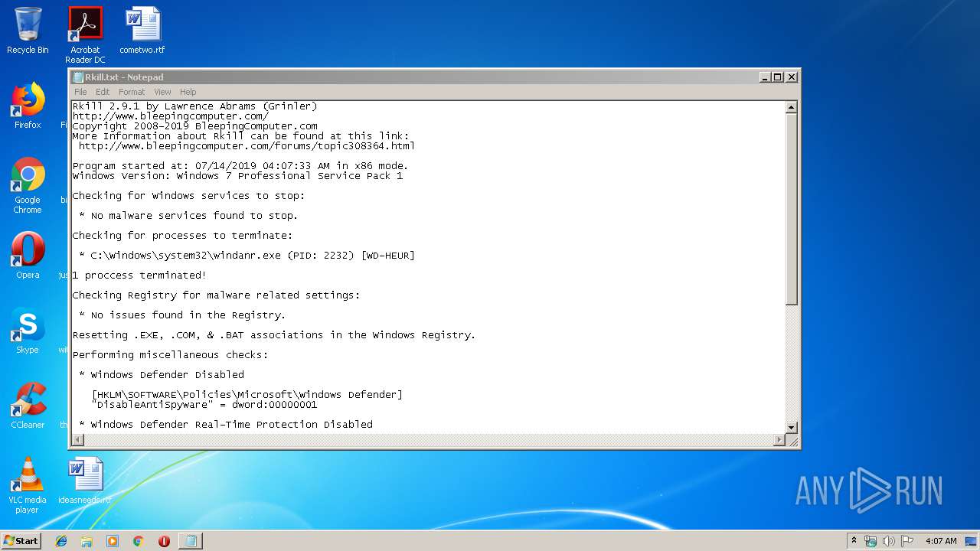Click the 'http://www.bleepingcomputer.com/' line
This screenshot has height=551, width=980.
coord(170,116)
